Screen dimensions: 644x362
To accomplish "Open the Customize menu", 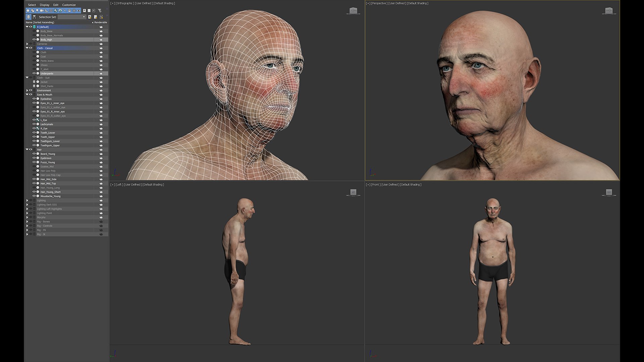I will (x=69, y=5).
